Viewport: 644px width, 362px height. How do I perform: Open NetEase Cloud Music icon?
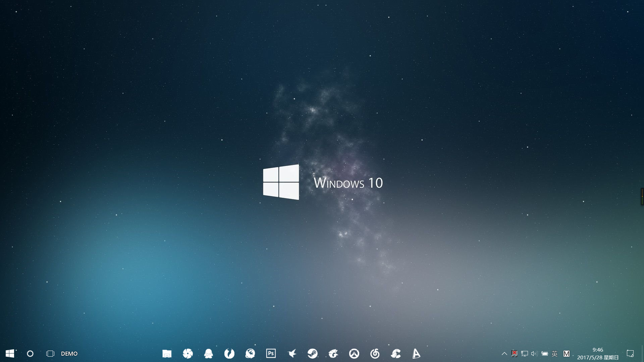point(375,353)
